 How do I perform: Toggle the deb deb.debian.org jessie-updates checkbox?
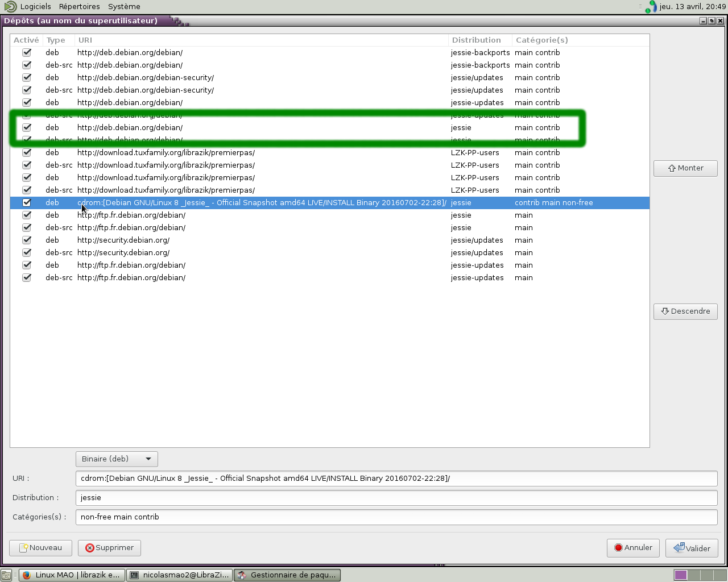(x=27, y=102)
